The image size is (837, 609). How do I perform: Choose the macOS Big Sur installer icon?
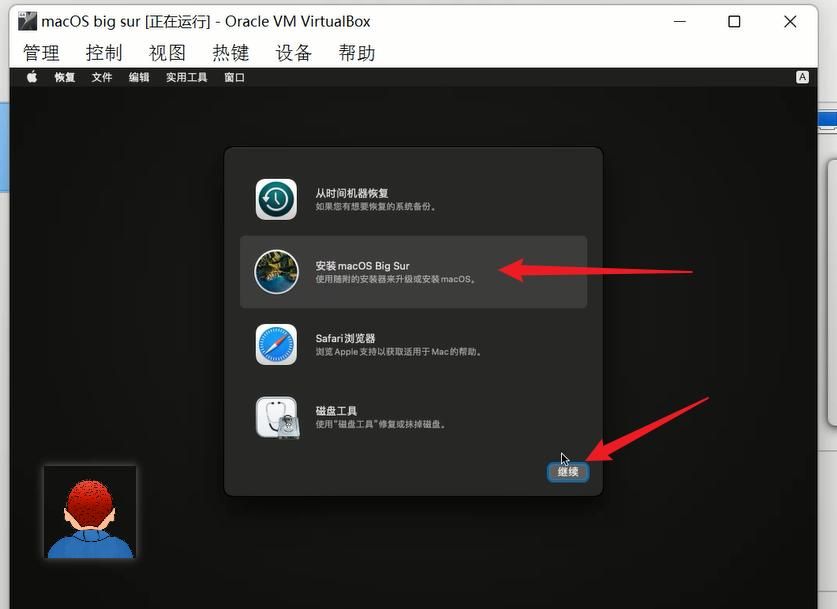click(276, 272)
